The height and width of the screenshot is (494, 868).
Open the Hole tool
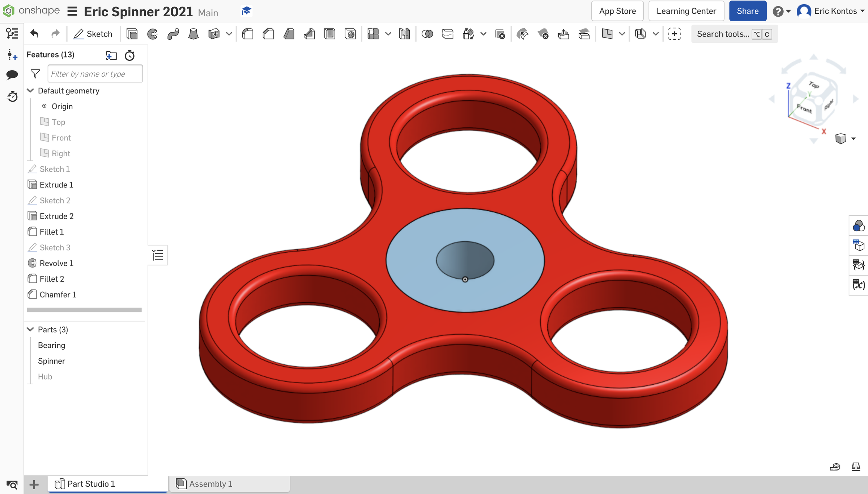click(x=350, y=34)
